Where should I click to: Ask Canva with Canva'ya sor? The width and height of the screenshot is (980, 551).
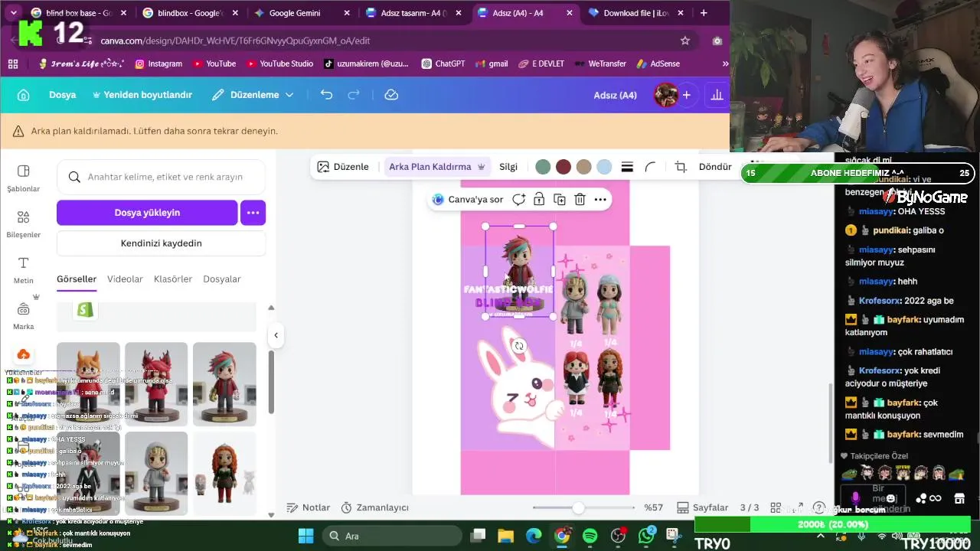[467, 200]
